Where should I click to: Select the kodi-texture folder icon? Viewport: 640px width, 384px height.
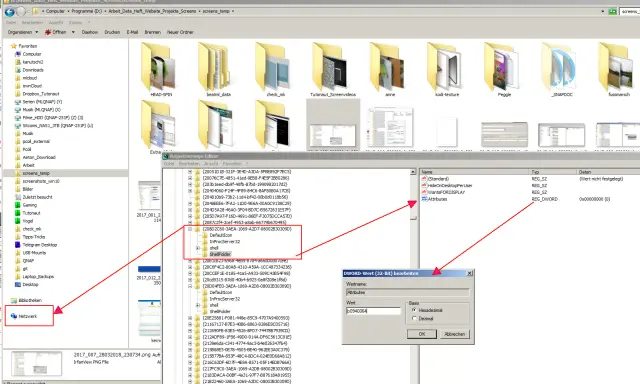(444, 67)
